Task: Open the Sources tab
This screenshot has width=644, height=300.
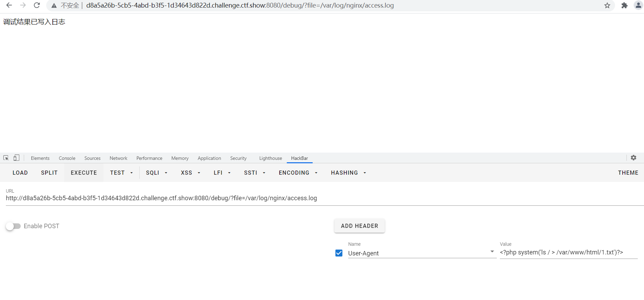Action: pyautogui.click(x=92, y=158)
